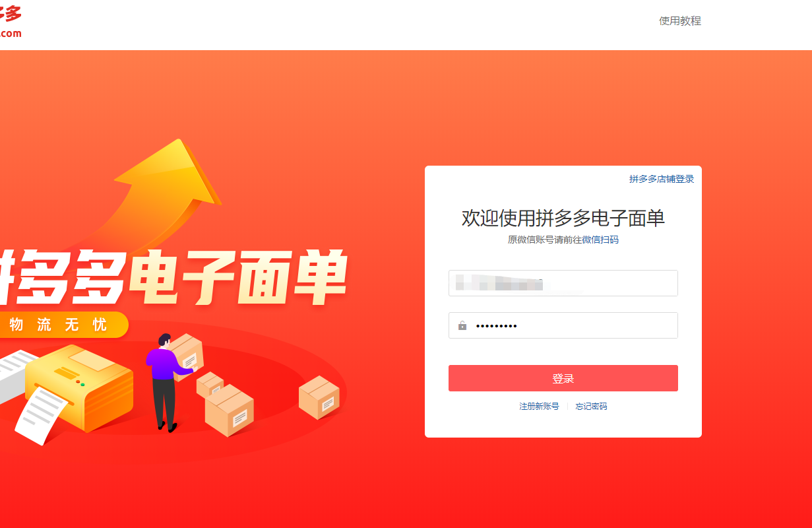Click the lone cardboard box on the right
The image size is (812, 528).
pos(319,397)
